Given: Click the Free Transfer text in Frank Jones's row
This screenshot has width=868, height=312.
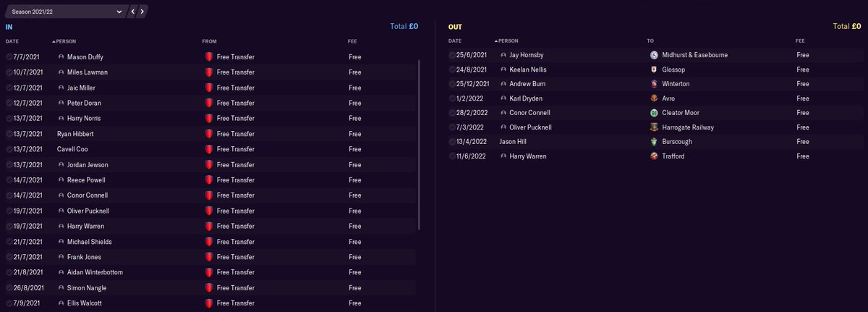Looking at the screenshot, I should point(235,257).
